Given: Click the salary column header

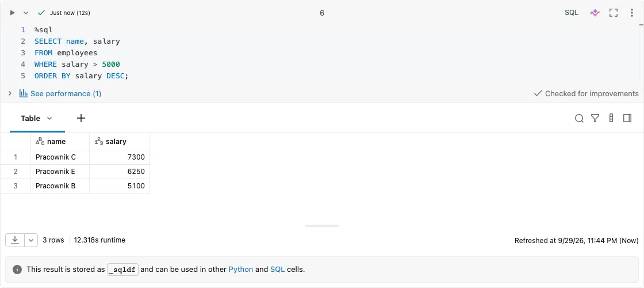Looking at the screenshot, I should 120,142.
